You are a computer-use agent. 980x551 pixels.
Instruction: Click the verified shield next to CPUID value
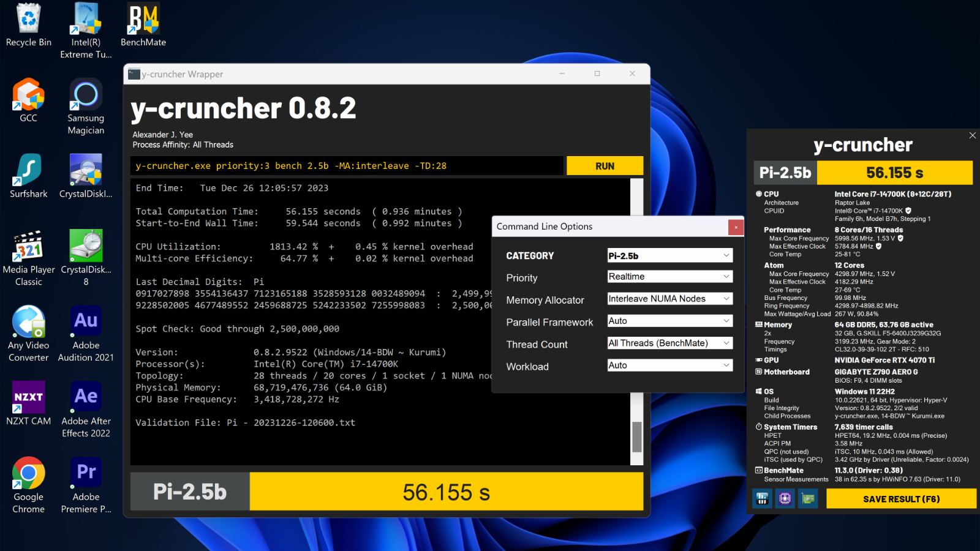click(x=908, y=211)
